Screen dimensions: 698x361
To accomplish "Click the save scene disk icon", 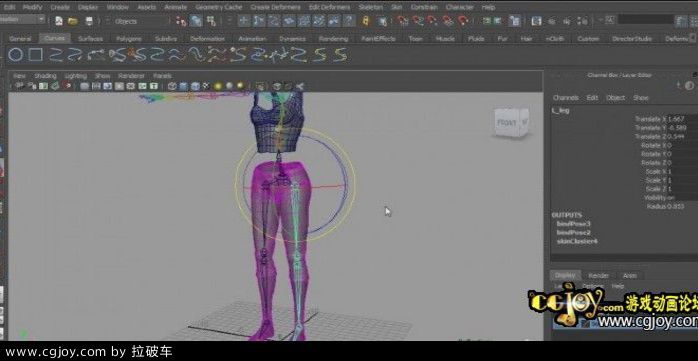I will click(89, 21).
